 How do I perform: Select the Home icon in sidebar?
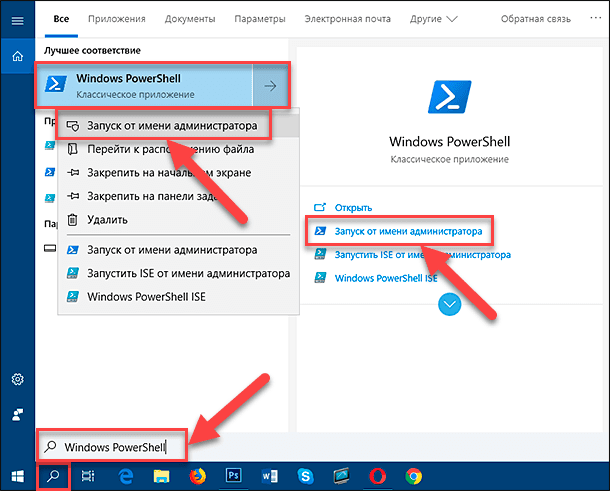[x=18, y=56]
